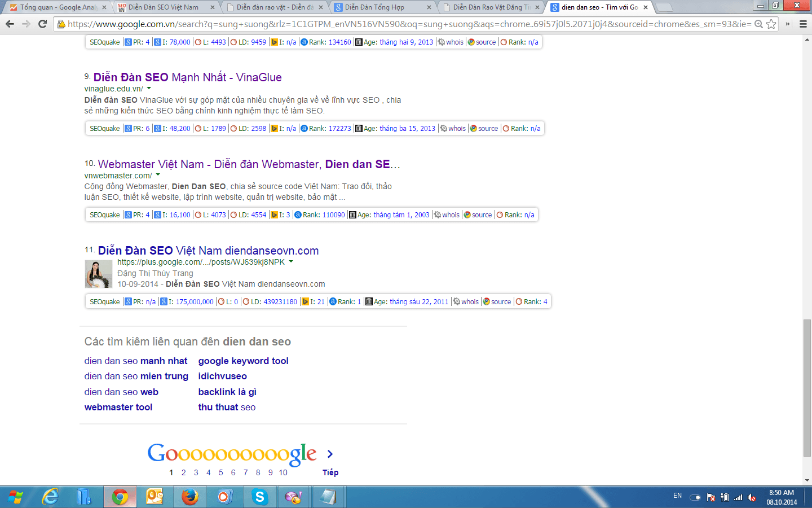Expand the vnwebmaster.com URL dropdown arrow
812x508 pixels.
[158, 176]
